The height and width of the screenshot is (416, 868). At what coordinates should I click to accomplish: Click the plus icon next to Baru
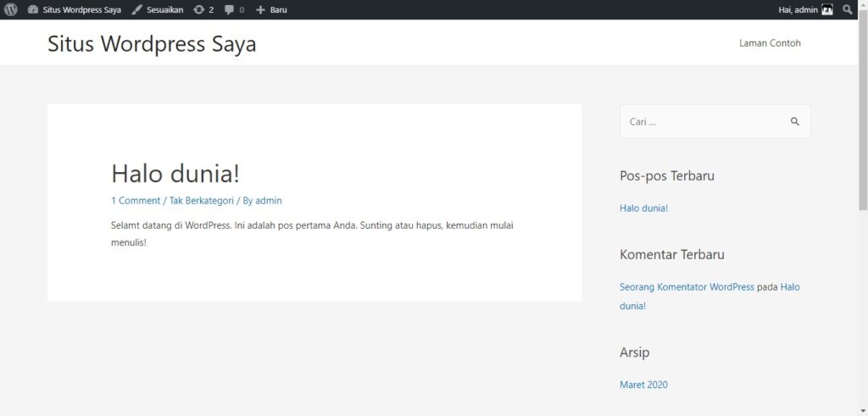261,9
